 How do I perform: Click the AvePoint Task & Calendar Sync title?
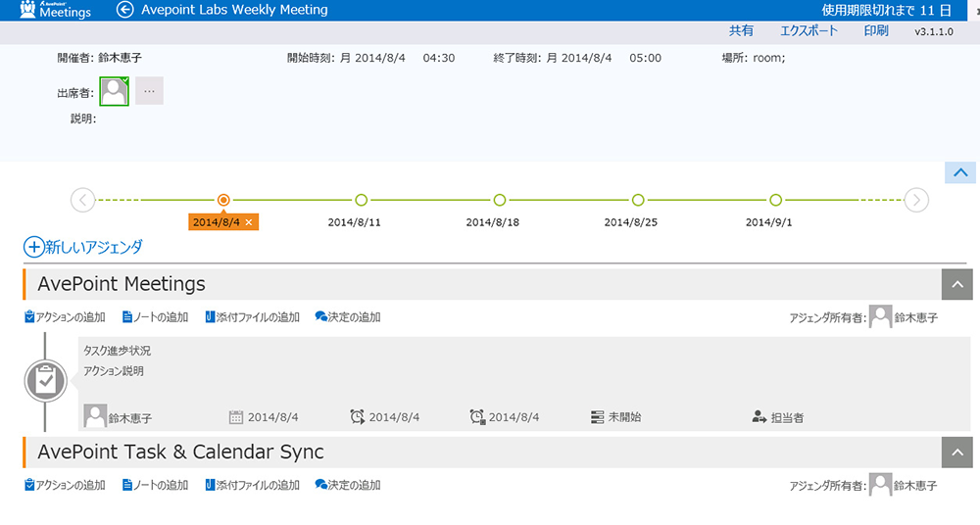[180, 452]
